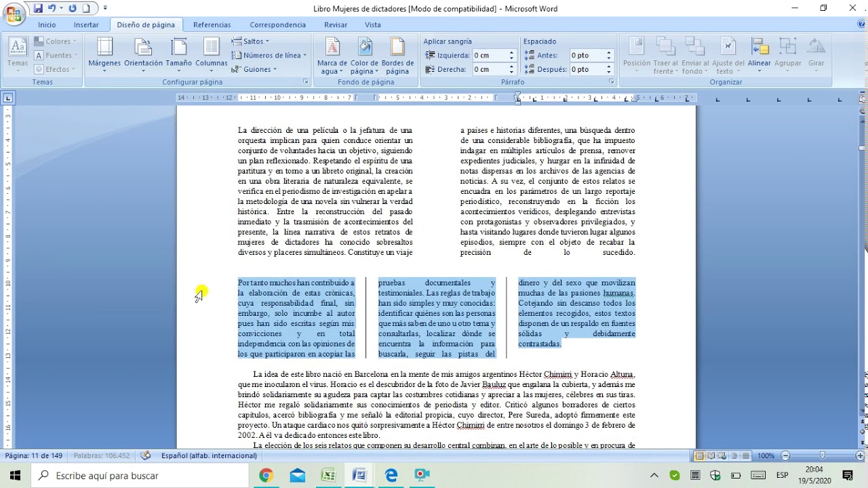This screenshot has height=488, width=868.
Task: Switch to Web Layout view
Action: click(x=723, y=456)
